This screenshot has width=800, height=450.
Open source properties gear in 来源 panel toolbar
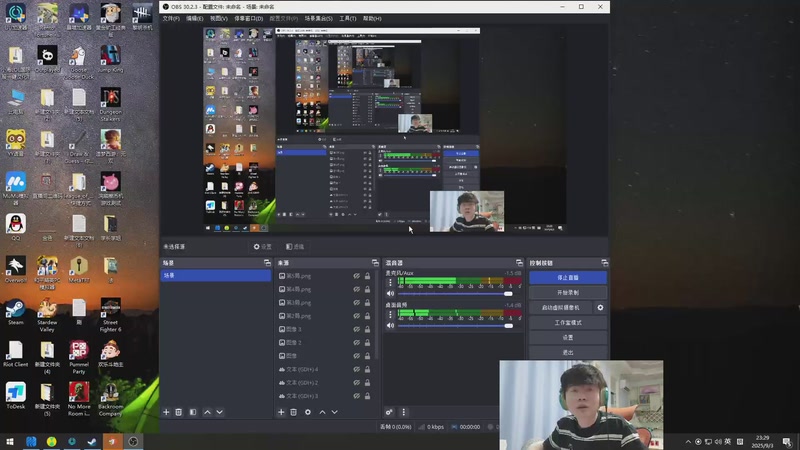pos(308,412)
